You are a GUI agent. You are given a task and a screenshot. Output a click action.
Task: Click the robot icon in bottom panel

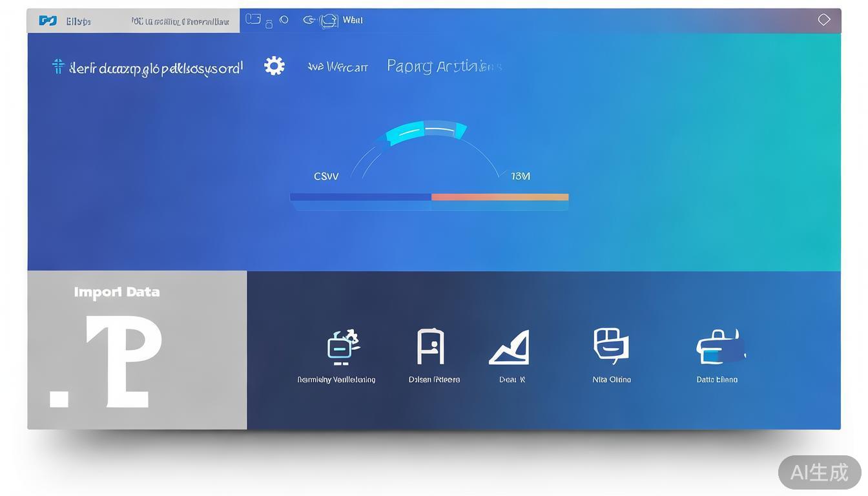(342, 346)
